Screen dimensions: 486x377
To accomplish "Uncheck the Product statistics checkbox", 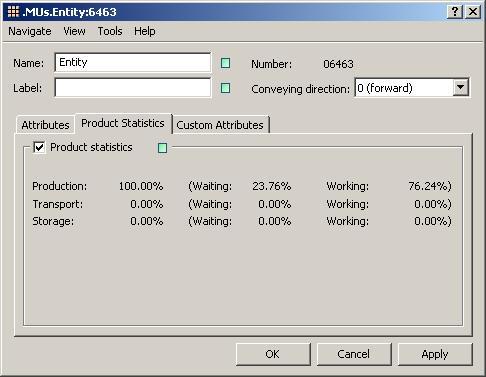I will pos(39,147).
